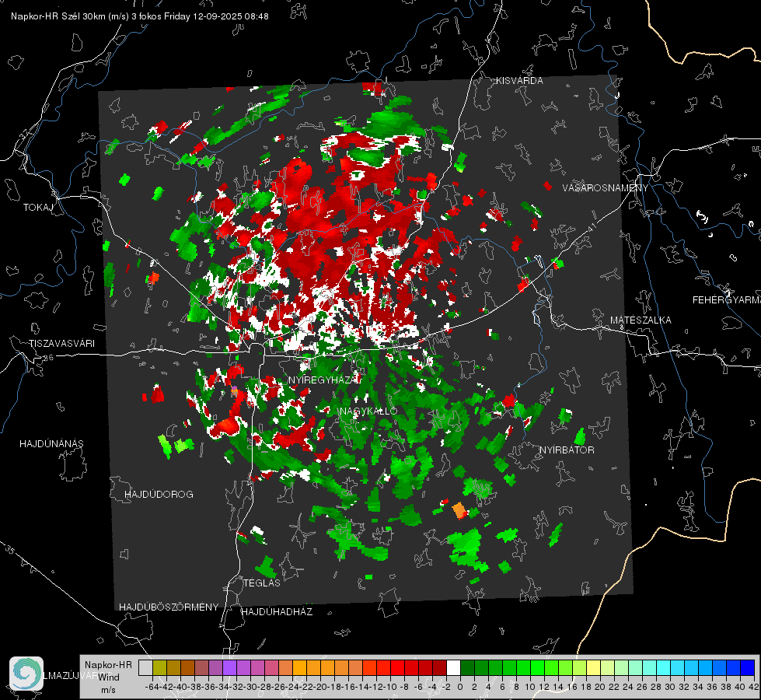Click the legend value 0 label
This screenshot has height=700, width=761.
(460, 687)
